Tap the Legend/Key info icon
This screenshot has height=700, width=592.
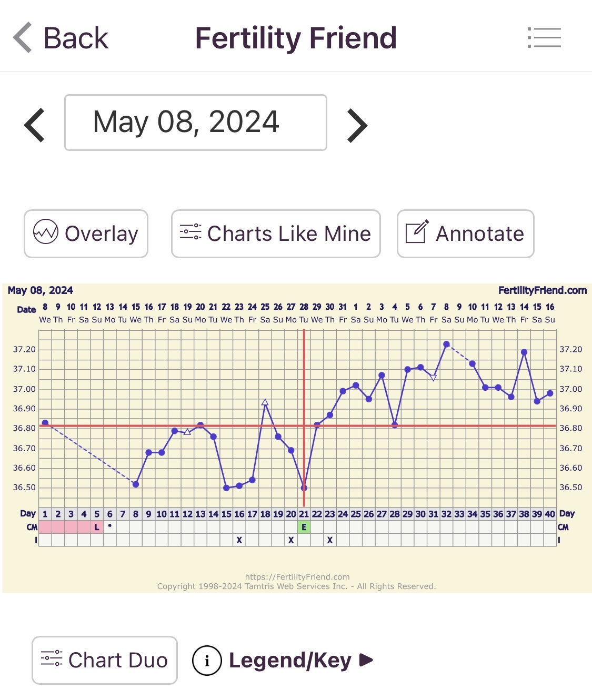(207, 661)
